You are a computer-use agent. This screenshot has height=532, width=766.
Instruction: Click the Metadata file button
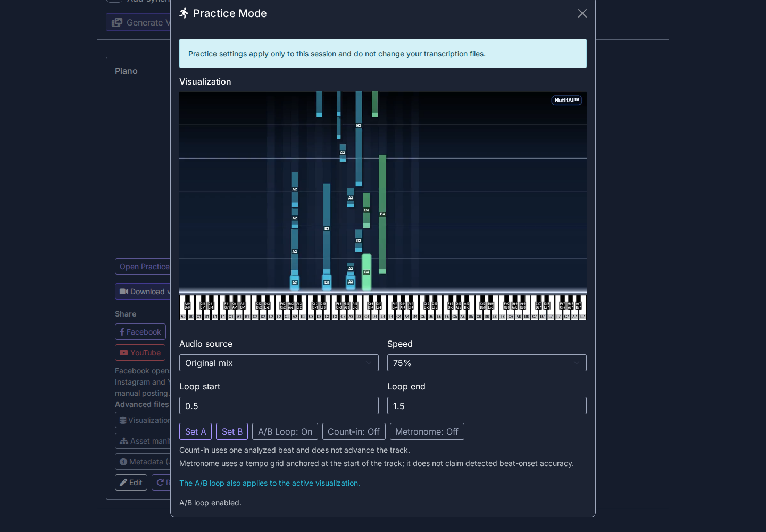(x=143, y=462)
